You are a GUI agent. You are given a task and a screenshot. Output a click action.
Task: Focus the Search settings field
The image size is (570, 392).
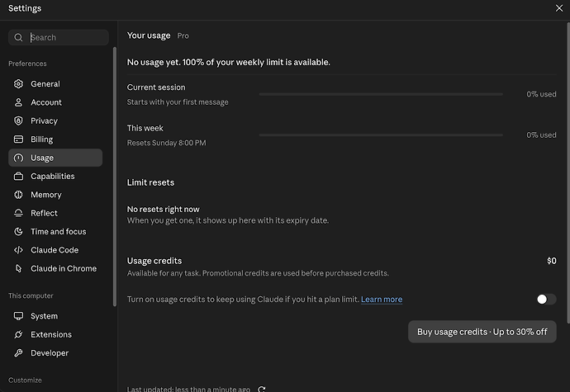pyautogui.click(x=59, y=37)
